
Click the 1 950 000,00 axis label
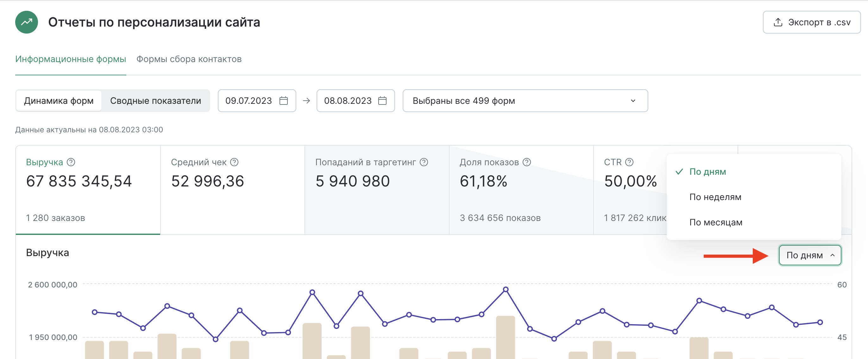[x=53, y=337]
